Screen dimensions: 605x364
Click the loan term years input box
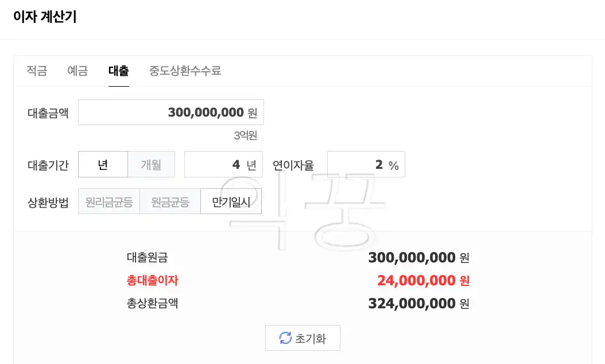[223, 164]
